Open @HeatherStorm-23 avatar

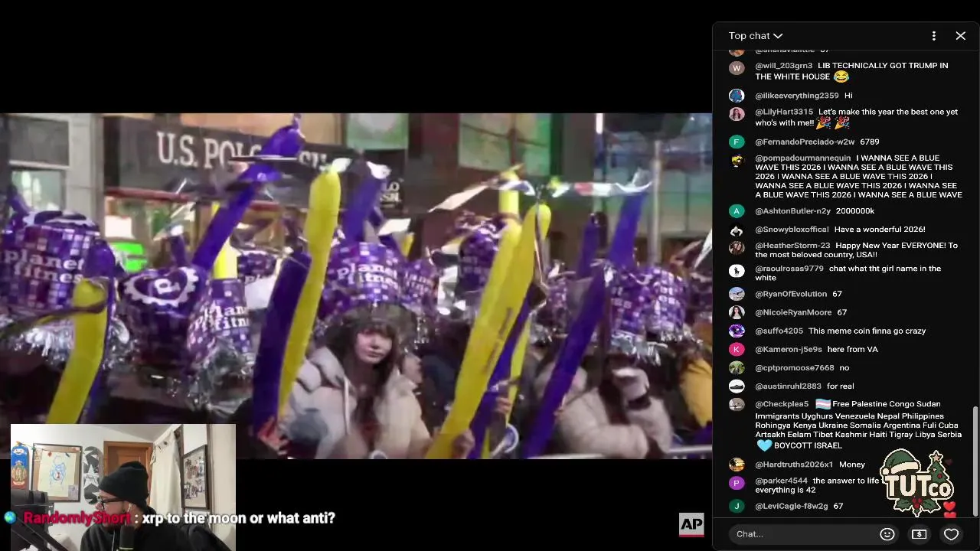point(737,248)
